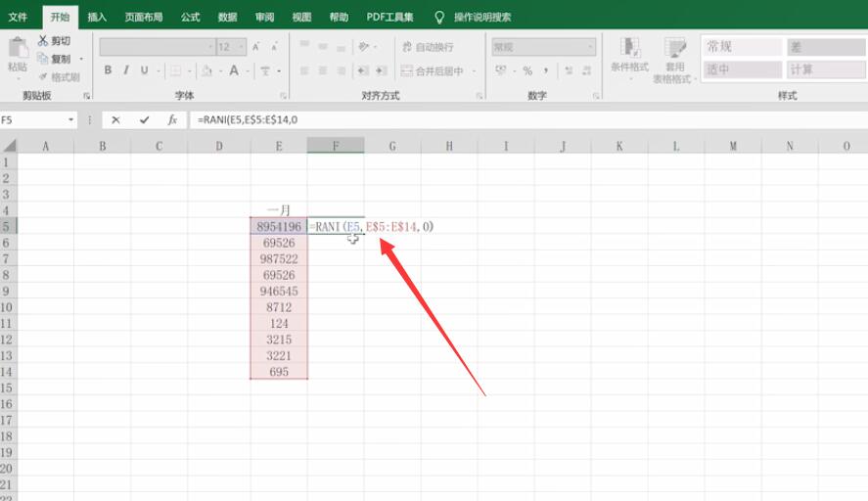Image resolution: width=868 pixels, height=501 pixels.
Task: Open the 公式 ribbon tab
Action: (190, 18)
